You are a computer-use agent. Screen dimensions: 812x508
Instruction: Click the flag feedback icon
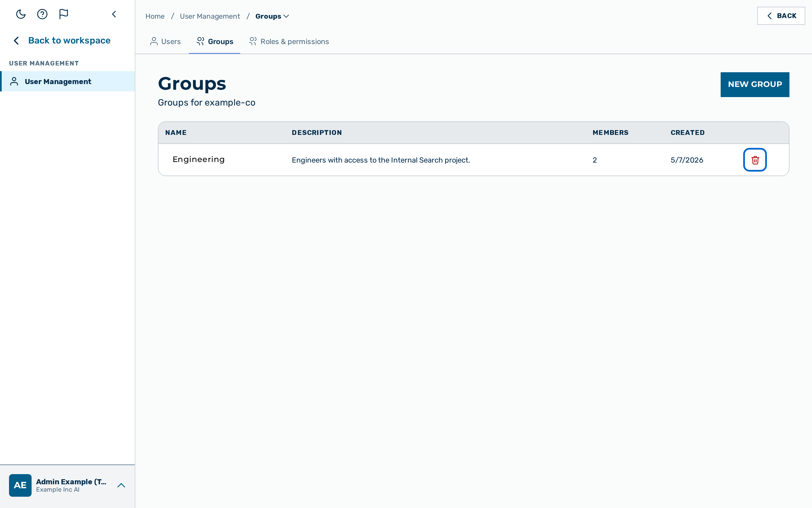tap(63, 14)
